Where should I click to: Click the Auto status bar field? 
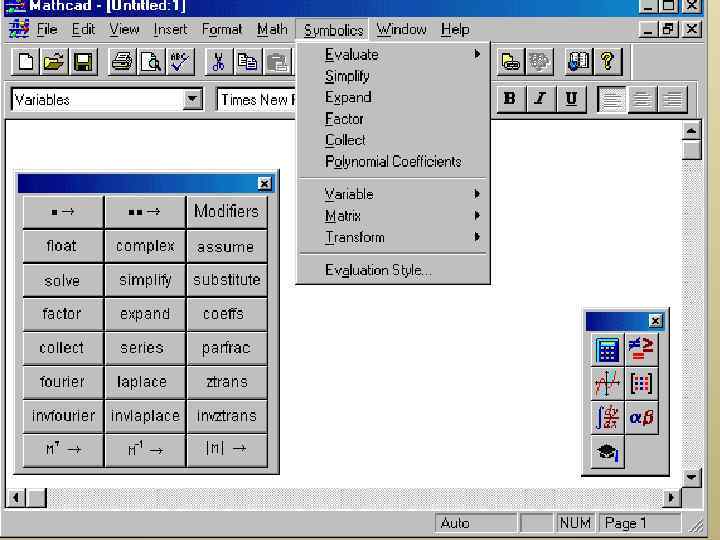475,523
